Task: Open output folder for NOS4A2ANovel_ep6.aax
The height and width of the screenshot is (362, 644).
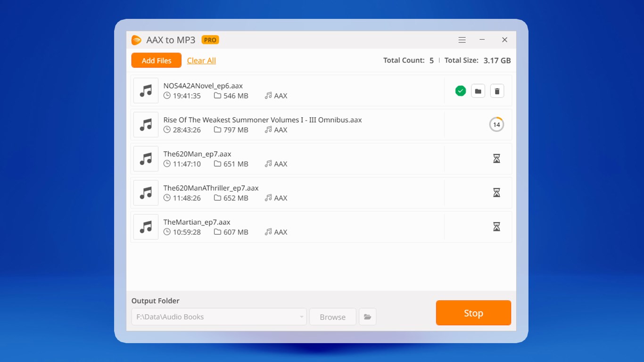Action: click(x=478, y=91)
